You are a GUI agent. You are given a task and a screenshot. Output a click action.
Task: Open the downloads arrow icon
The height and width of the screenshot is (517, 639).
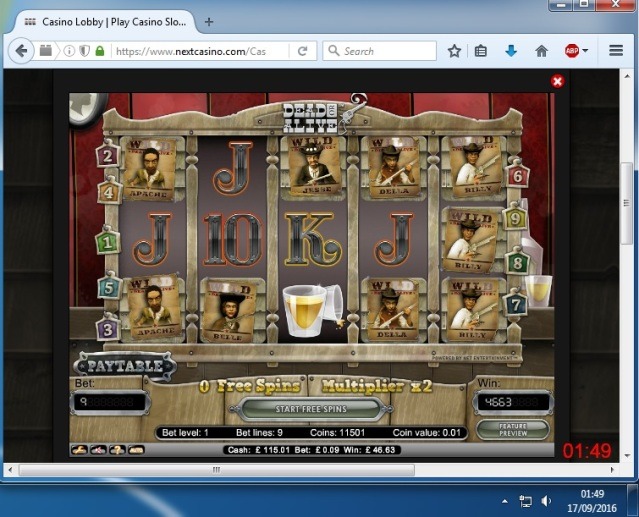511,51
